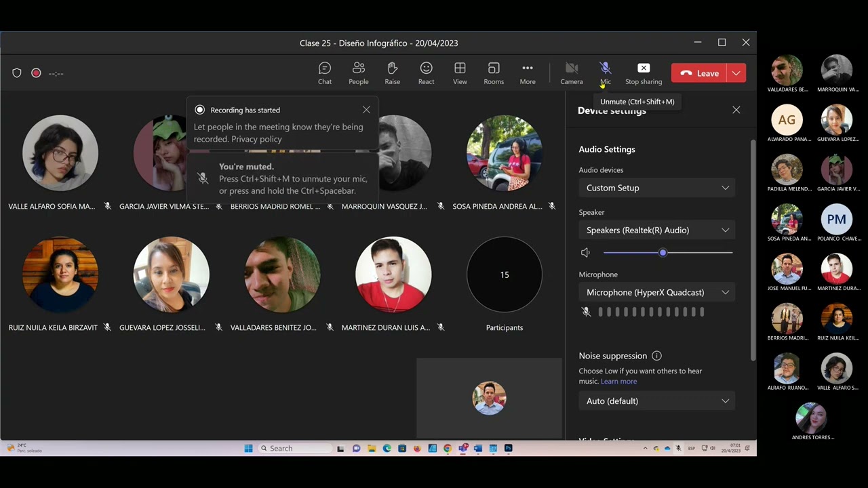Click the muted mic icon beside RUIZ NUILA KEILA

pos(107,327)
